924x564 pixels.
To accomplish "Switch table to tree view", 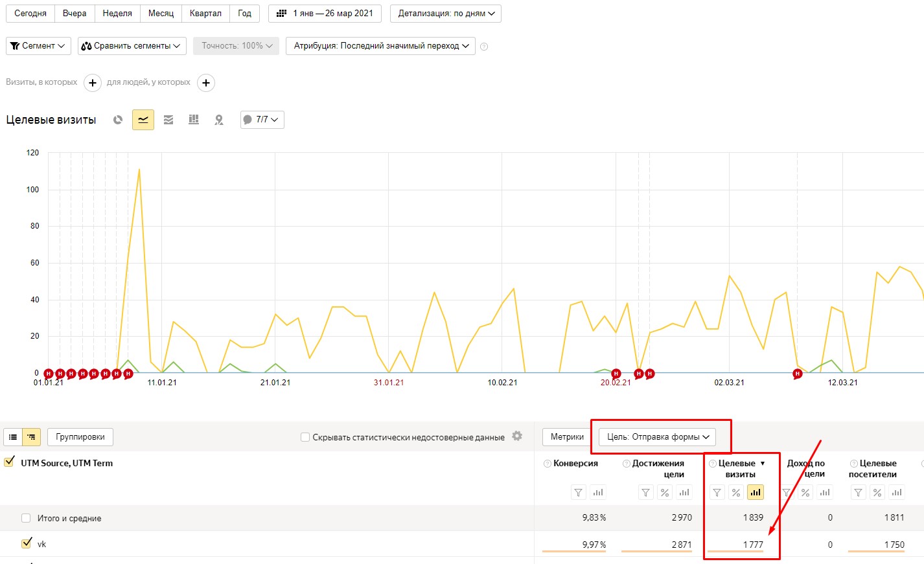I will coord(31,437).
